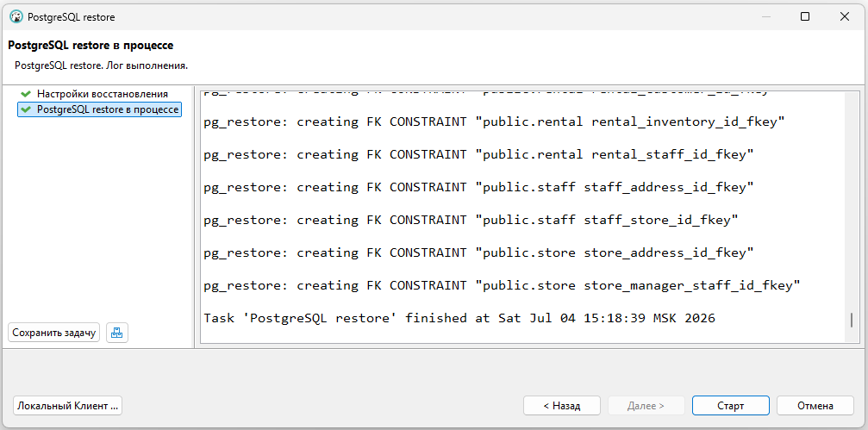Click the log line with rental_inventory_id_fkey
Screen dimensions: 868x430
pos(494,122)
